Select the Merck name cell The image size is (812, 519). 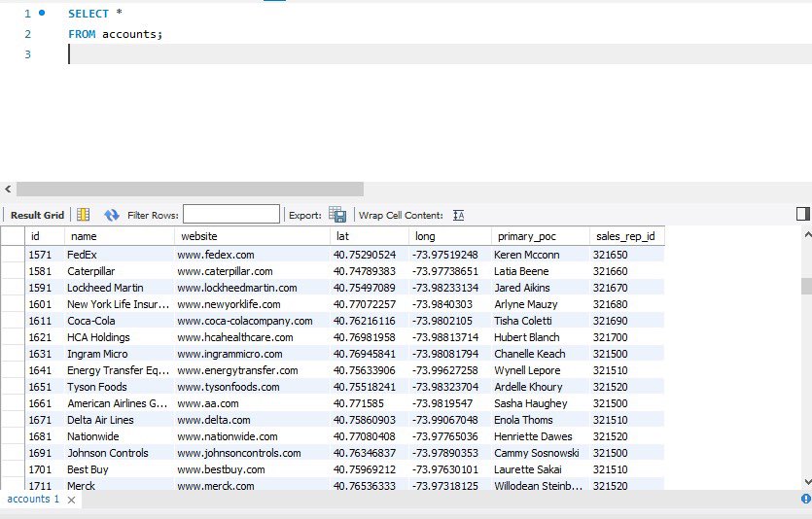click(120, 485)
